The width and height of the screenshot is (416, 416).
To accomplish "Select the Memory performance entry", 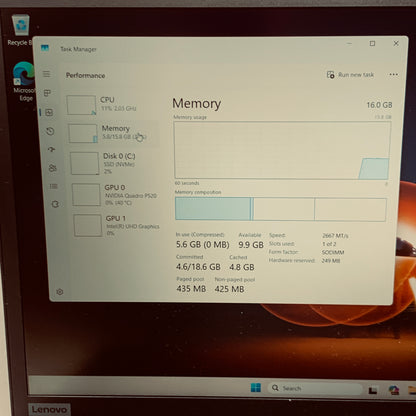I will coord(113,133).
